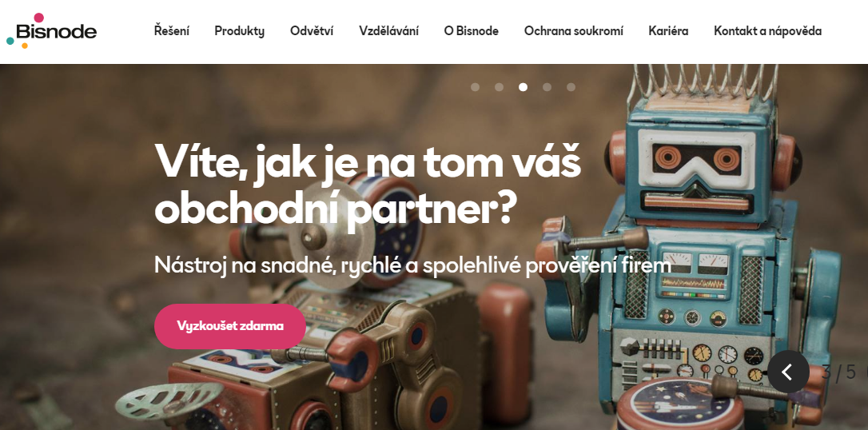Image resolution: width=868 pixels, height=430 pixels.
Task: Click the Bisnode logo
Action: pyautogui.click(x=51, y=31)
